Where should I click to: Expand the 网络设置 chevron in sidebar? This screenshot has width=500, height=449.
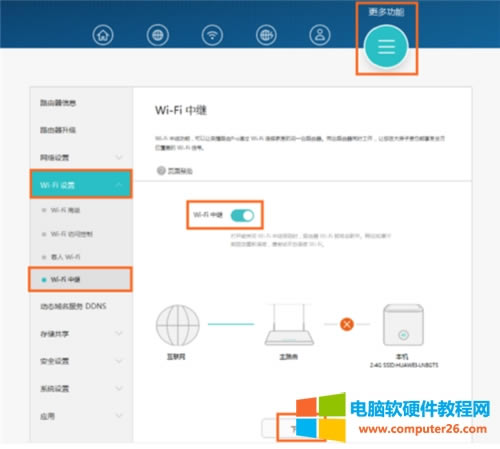[119, 157]
